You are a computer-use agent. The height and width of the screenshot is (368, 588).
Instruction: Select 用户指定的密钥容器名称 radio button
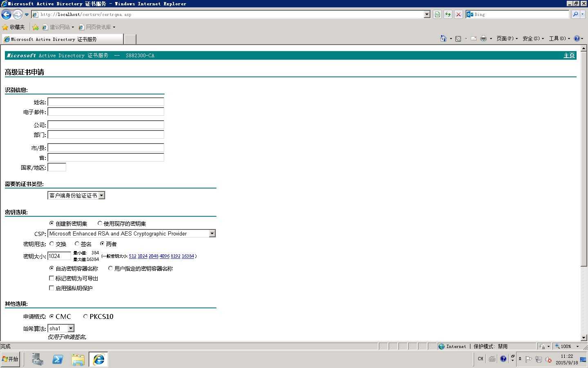click(110, 268)
